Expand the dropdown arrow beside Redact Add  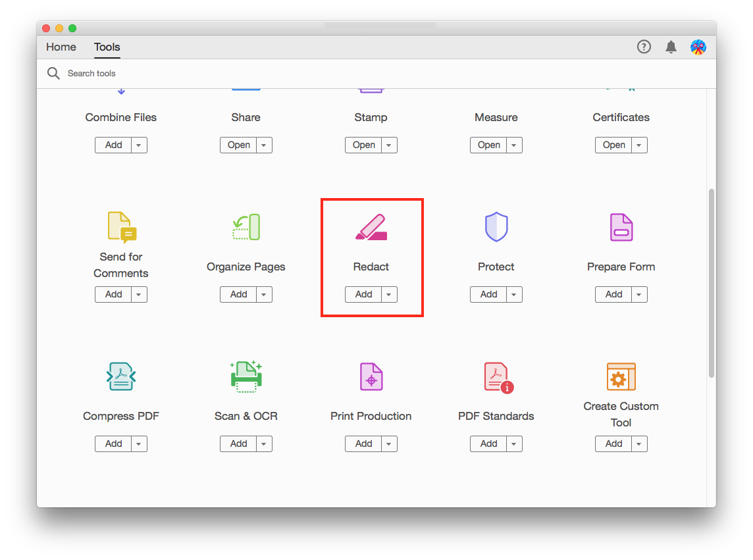click(x=389, y=295)
